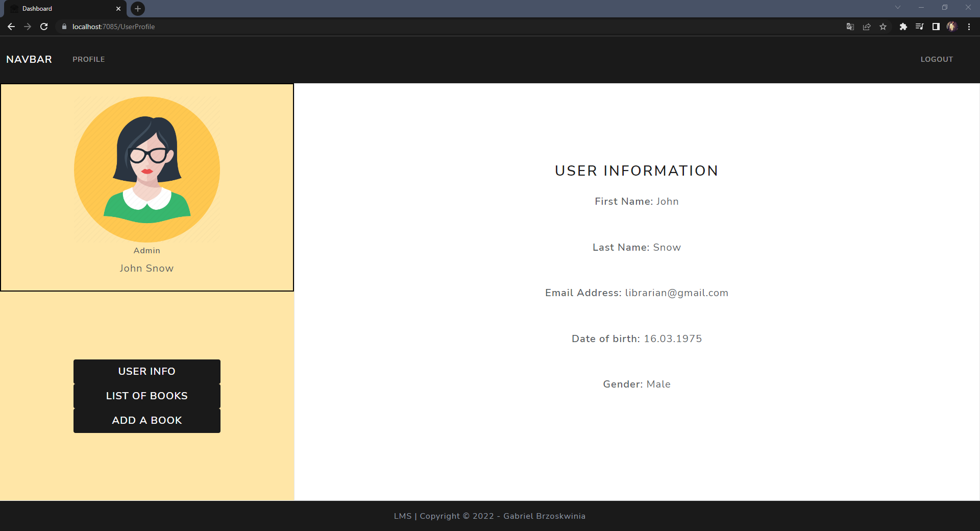Open the media controls icon
This screenshot has width=980, height=531.
tap(919, 27)
